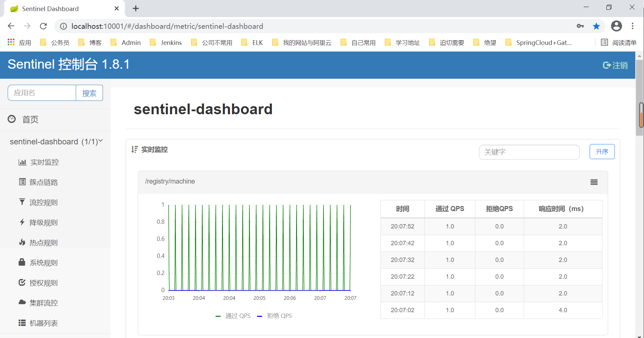
Task: Reload the page with the refresh icon
Action: pos(43,26)
